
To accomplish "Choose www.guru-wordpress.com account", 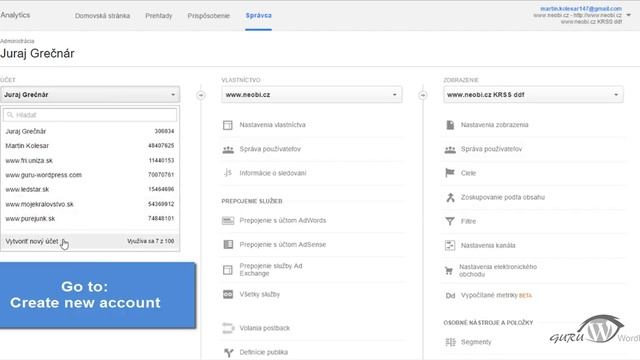I will point(90,175).
